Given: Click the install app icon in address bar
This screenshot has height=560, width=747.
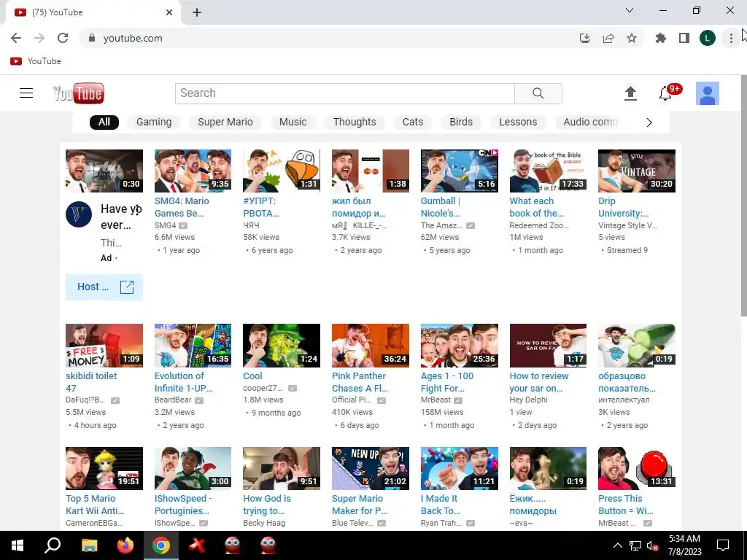Looking at the screenshot, I should click(584, 38).
